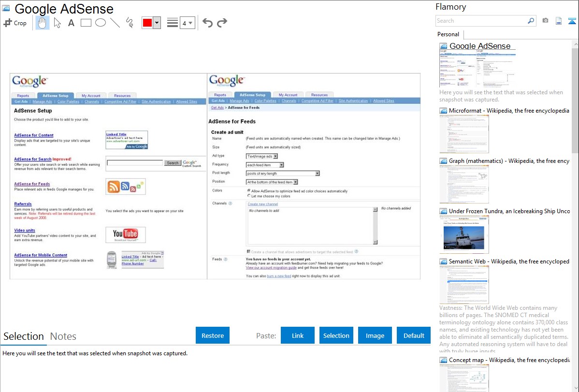Click the Flamory Search input field

click(x=481, y=21)
